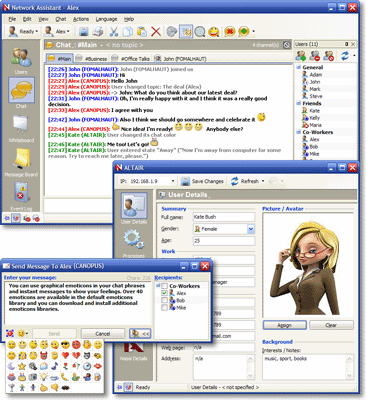Click the Assign avatar button
The width and height of the screenshot is (366, 400).
(x=285, y=325)
